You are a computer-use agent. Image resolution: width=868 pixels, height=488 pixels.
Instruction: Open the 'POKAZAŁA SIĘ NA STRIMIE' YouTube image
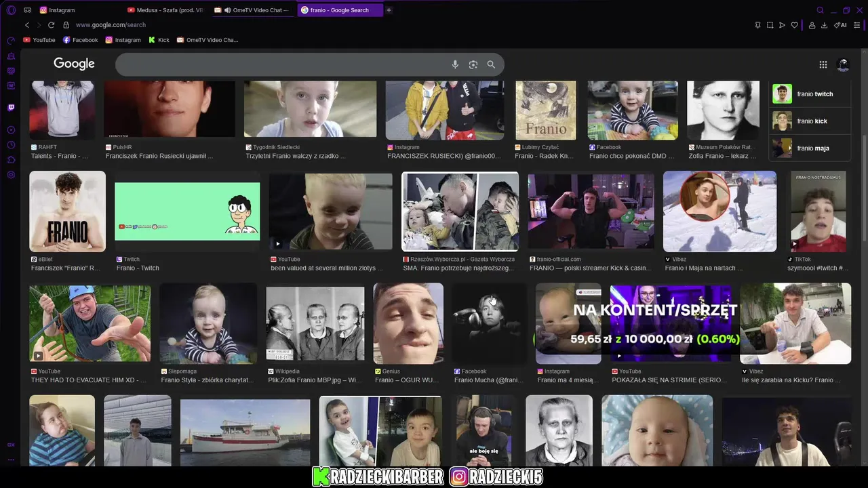pos(671,324)
